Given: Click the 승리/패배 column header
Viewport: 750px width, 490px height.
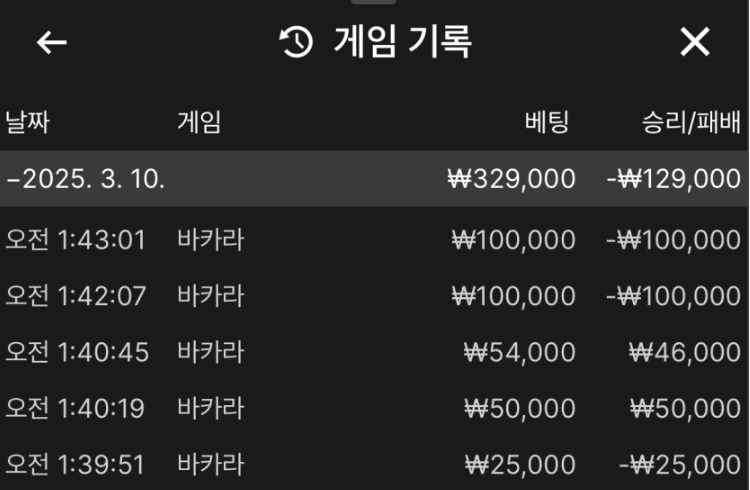Looking at the screenshot, I should (691, 123).
